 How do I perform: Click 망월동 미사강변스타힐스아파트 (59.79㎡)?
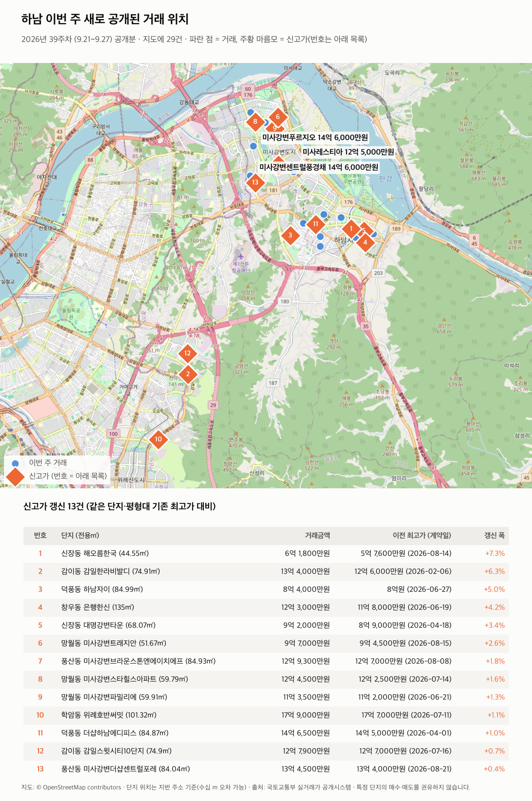pos(125,679)
